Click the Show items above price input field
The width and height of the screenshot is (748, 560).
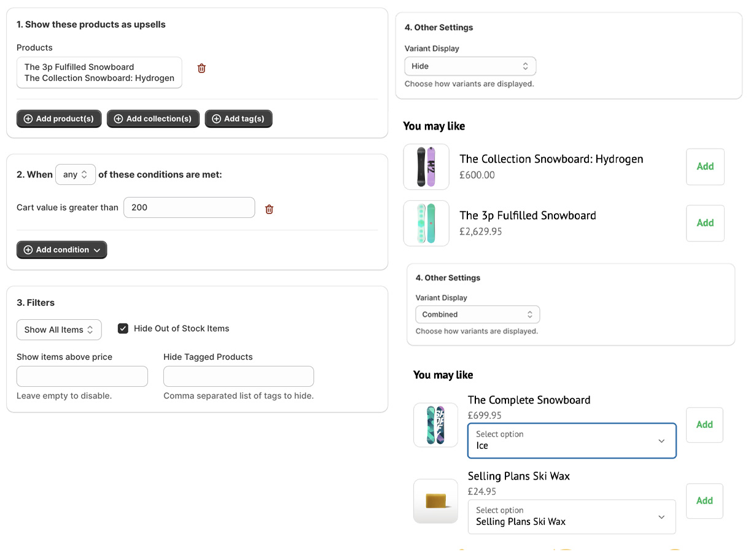pyautogui.click(x=82, y=376)
